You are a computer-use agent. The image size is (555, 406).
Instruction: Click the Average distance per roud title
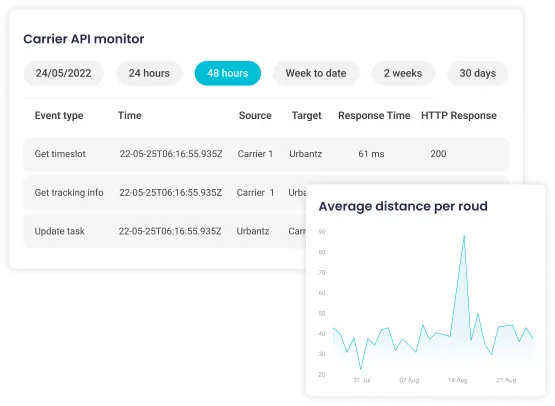click(x=403, y=206)
